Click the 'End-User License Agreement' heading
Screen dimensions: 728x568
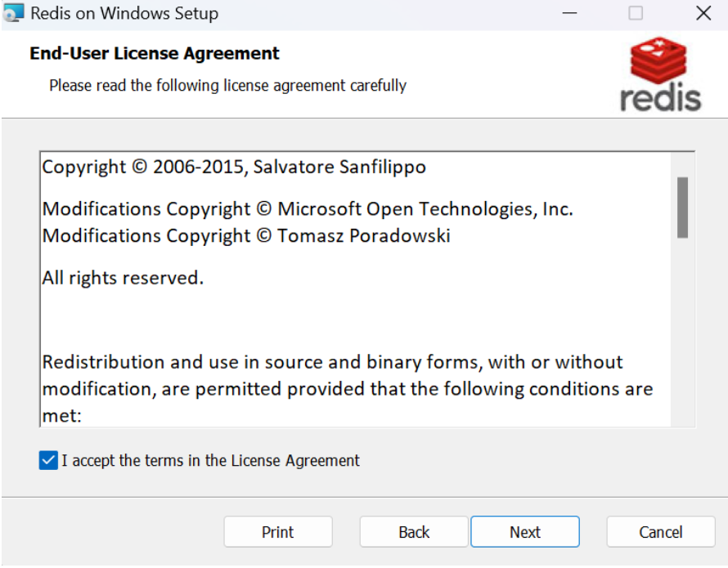pos(155,53)
